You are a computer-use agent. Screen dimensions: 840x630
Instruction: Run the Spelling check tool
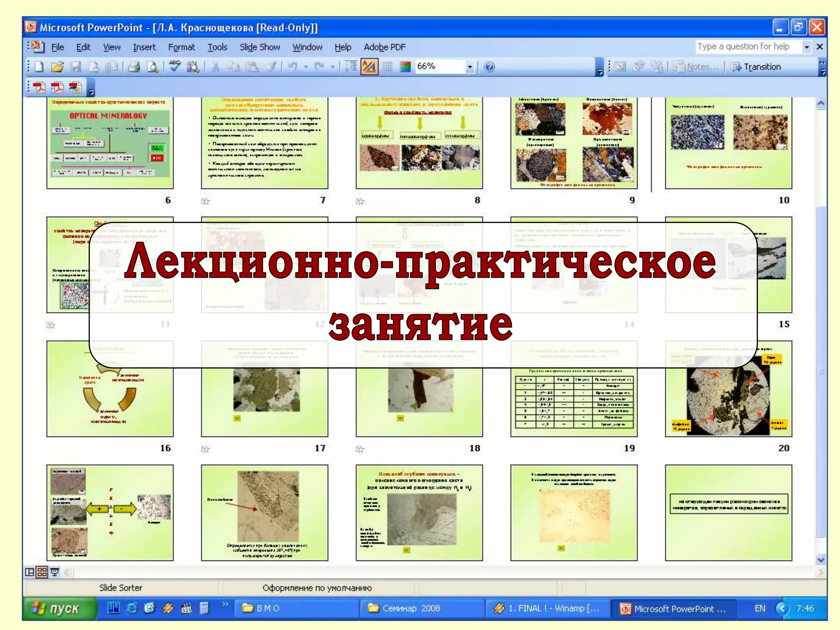click(x=175, y=66)
